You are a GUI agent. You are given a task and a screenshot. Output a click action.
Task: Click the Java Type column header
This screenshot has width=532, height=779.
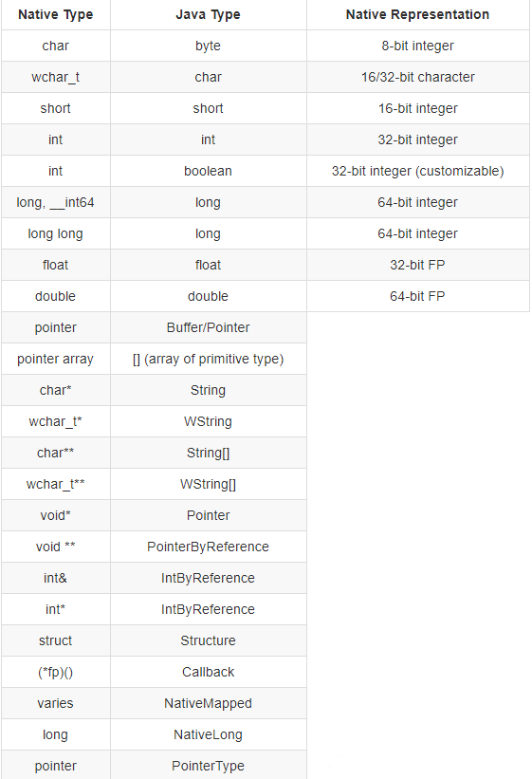point(208,15)
